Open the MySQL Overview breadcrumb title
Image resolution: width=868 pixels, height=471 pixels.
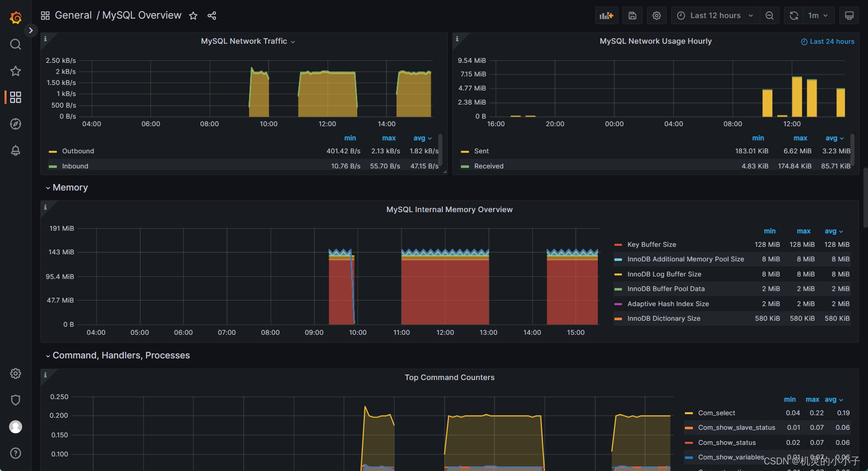tap(142, 16)
